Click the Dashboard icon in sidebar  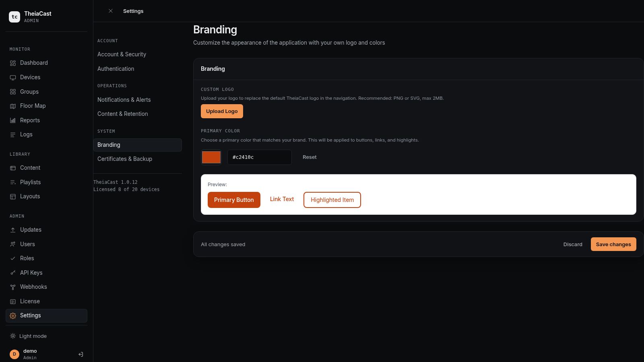pyautogui.click(x=13, y=63)
